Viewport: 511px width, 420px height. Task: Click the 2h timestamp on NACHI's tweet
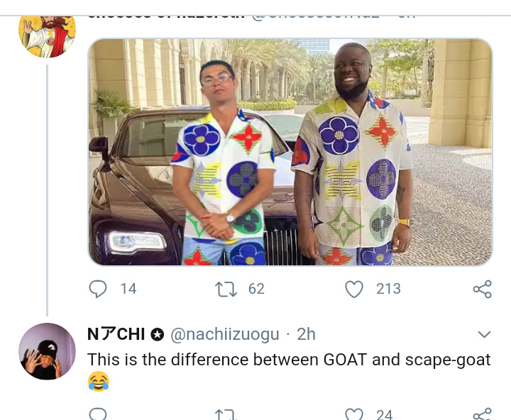point(307,334)
